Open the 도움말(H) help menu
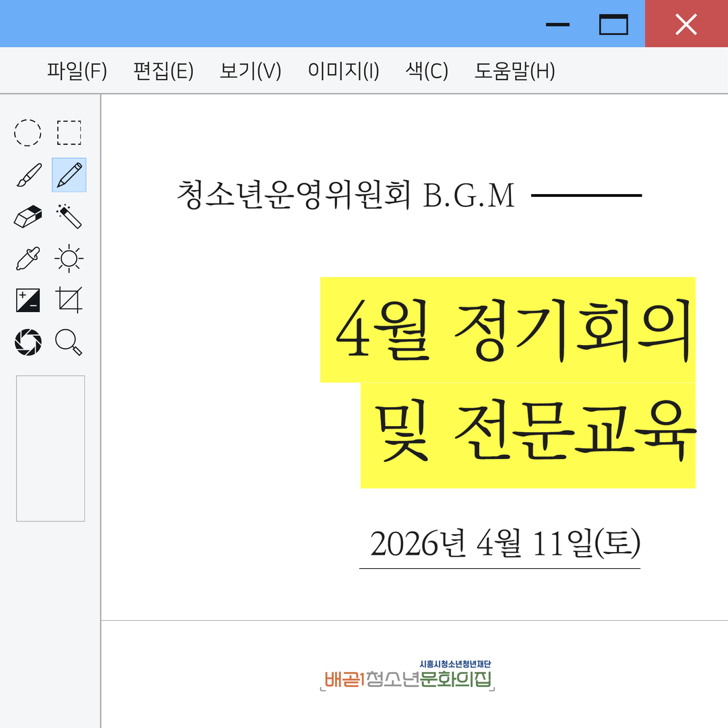Image resolution: width=728 pixels, height=728 pixels. [514, 71]
